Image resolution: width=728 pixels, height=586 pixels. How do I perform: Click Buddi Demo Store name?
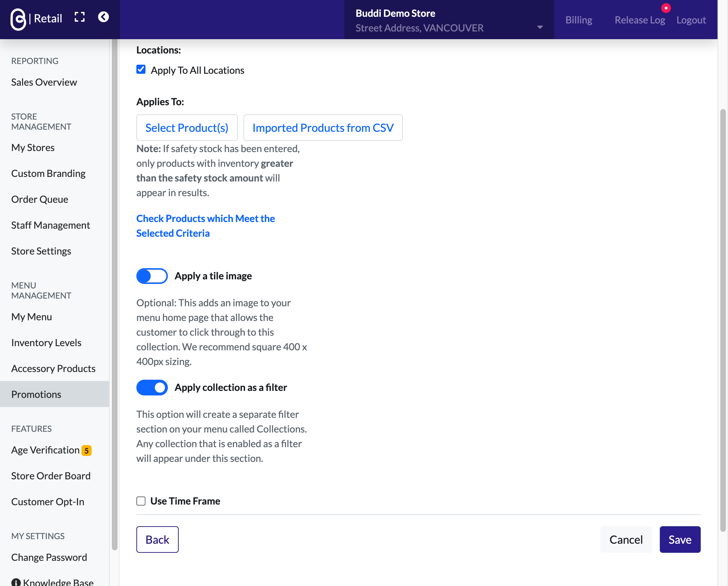tap(395, 13)
